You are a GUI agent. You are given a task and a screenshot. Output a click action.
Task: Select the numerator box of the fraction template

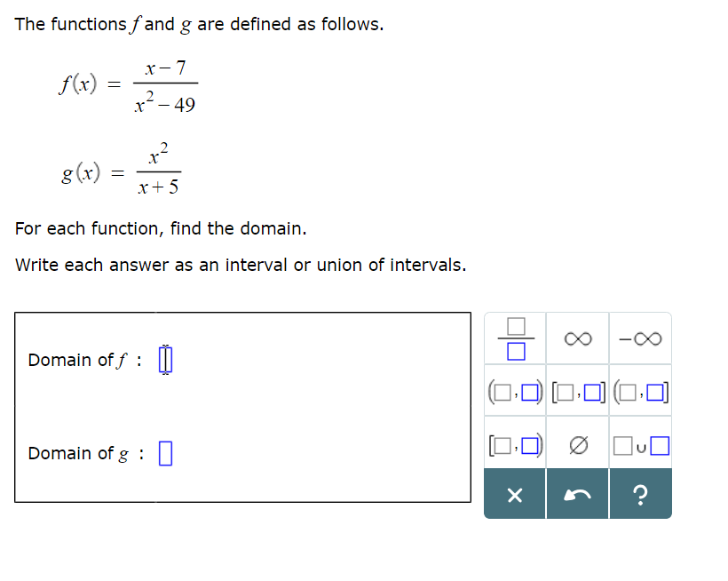coord(516,325)
